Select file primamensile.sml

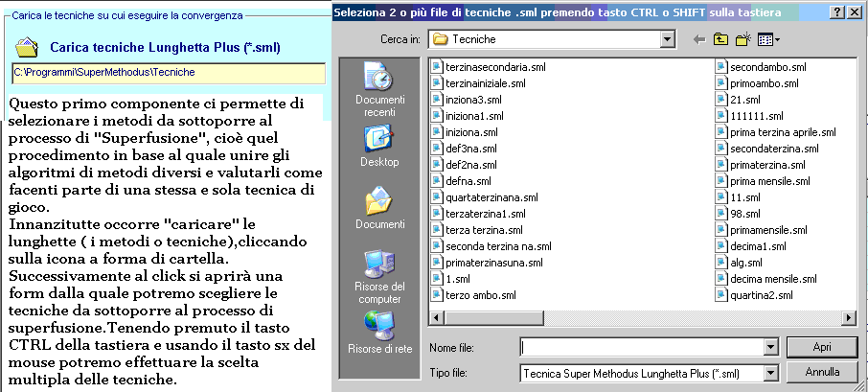point(761,230)
